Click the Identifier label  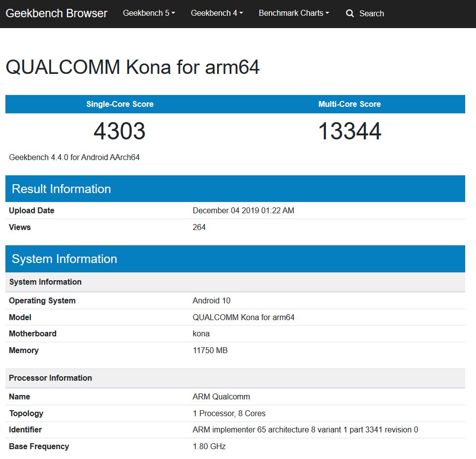(x=25, y=430)
